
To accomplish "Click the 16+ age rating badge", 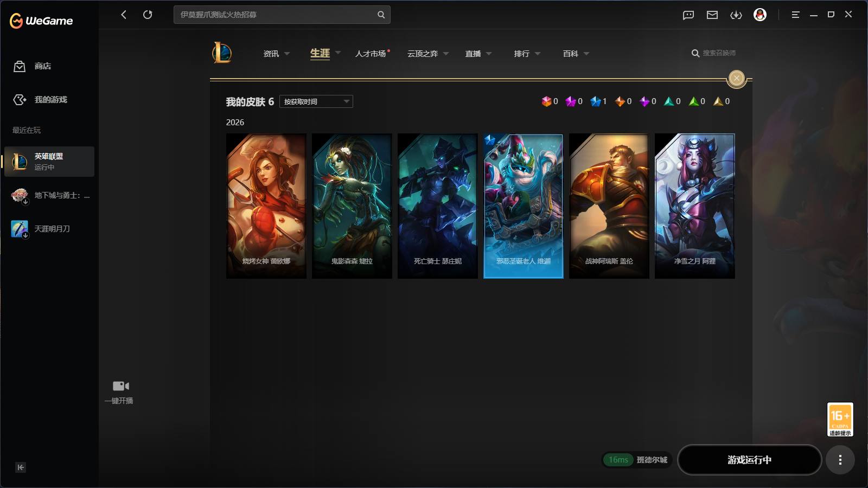I will pos(840,419).
